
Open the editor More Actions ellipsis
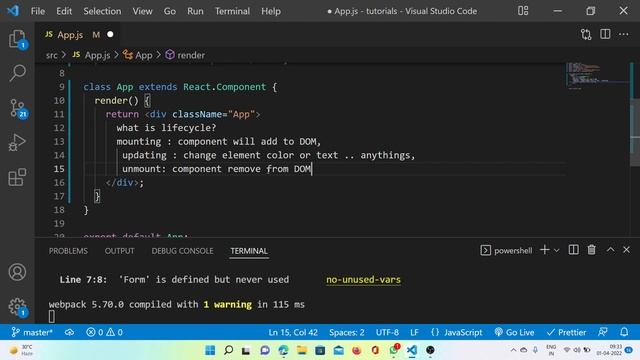point(624,34)
